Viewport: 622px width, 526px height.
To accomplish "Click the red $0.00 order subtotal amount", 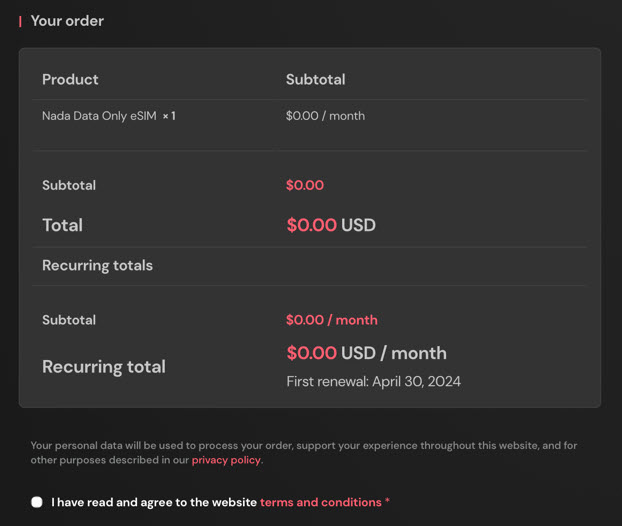I will (x=305, y=185).
